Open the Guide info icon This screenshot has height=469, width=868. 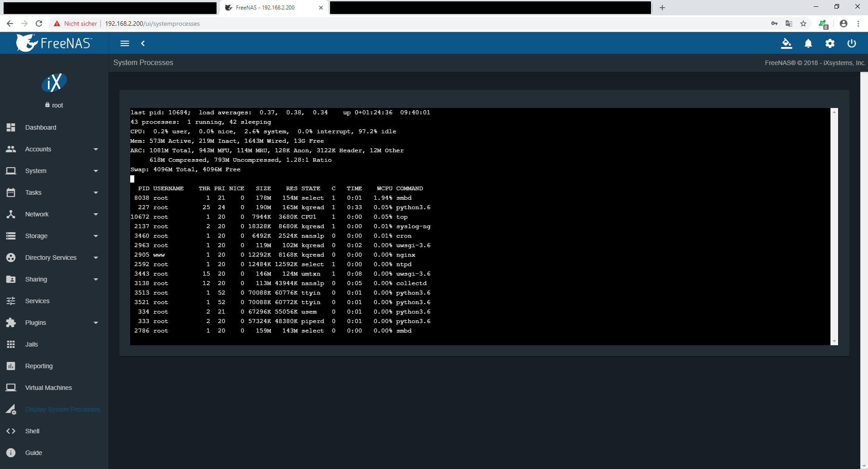(x=11, y=453)
